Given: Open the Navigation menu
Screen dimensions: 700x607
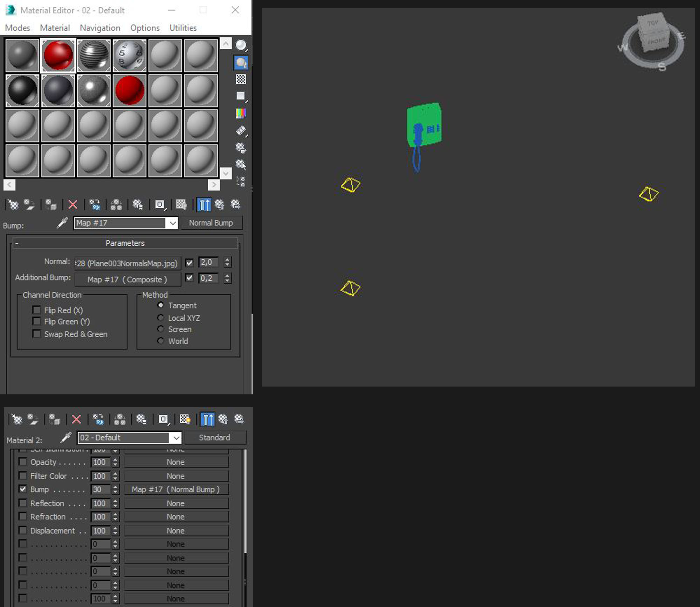Looking at the screenshot, I should tap(100, 28).
